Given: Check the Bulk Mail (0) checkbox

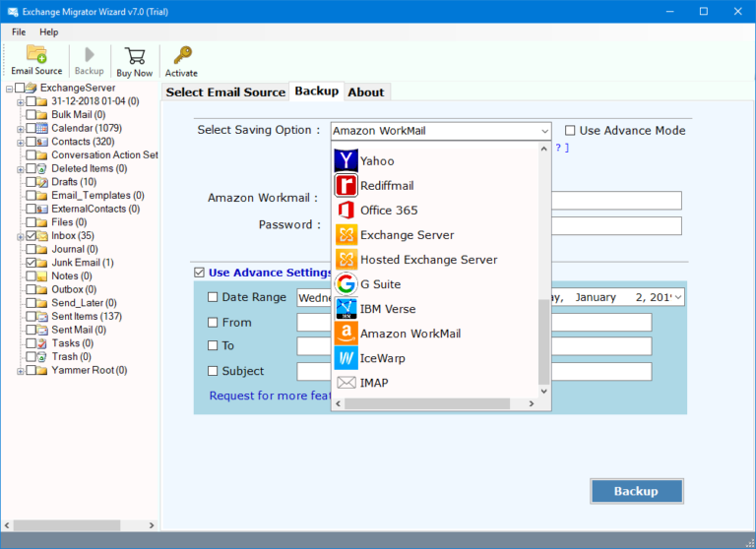Looking at the screenshot, I should coord(31,115).
